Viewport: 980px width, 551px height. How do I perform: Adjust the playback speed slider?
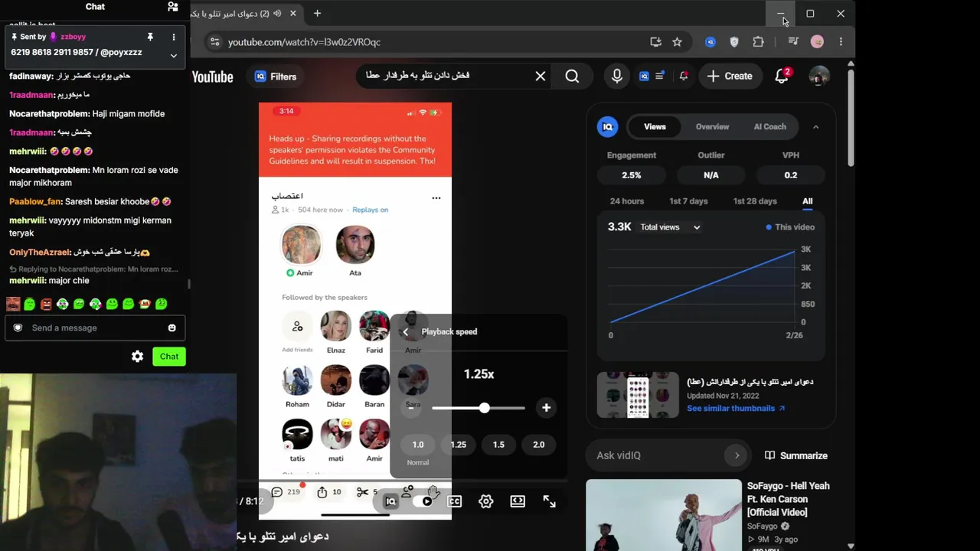click(x=479, y=408)
